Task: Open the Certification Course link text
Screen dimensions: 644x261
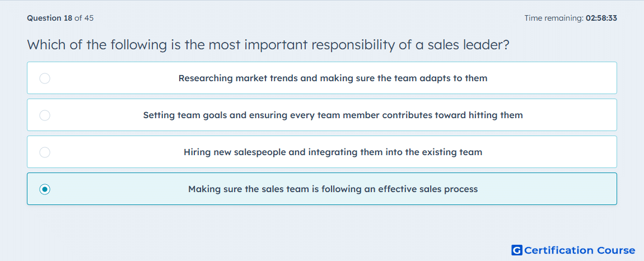Action: point(580,250)
